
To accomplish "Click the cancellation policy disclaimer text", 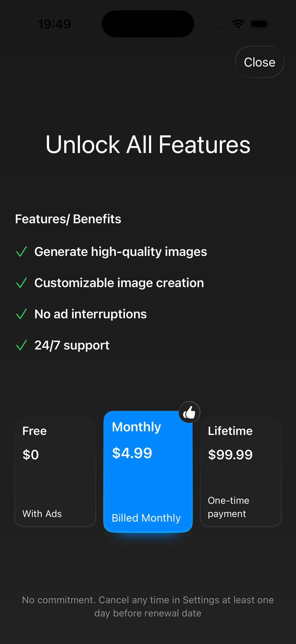I will pyautogui.click(x=148, y=606).
